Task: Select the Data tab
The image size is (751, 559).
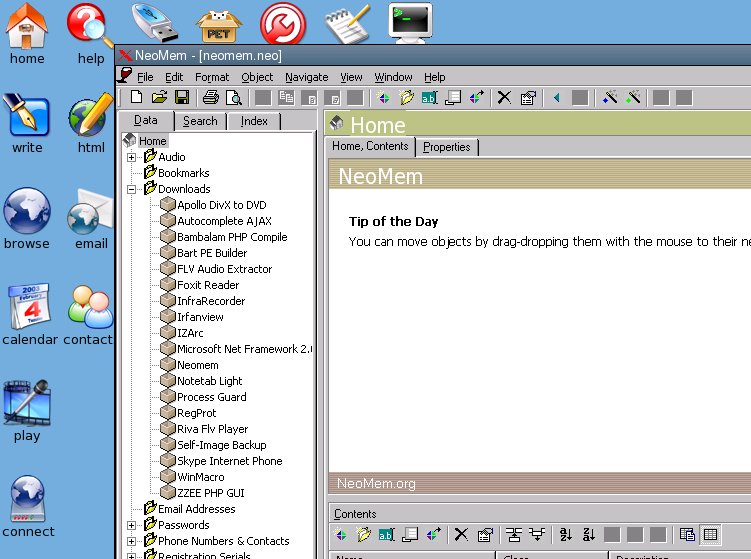Action: pyautogui.click(x=146, y=120)
